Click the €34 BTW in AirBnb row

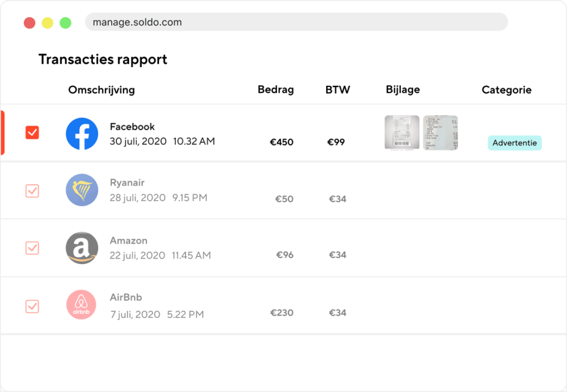338,313
